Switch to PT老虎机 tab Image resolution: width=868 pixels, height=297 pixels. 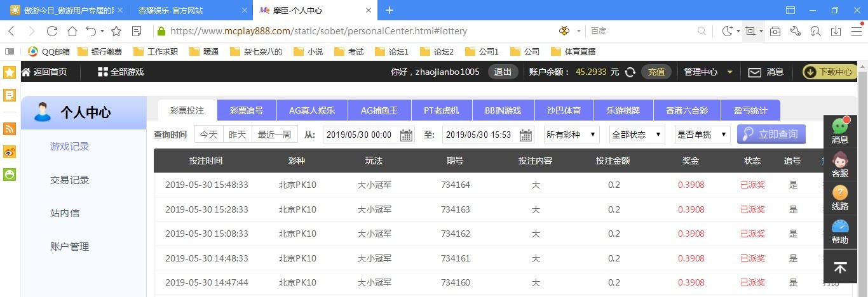[x=441, y=110]
